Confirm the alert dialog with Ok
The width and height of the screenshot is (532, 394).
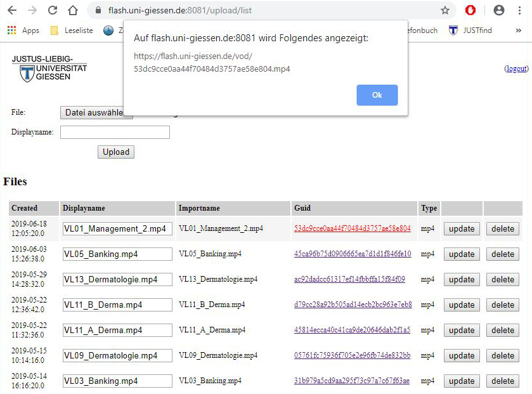click(377, 95)
